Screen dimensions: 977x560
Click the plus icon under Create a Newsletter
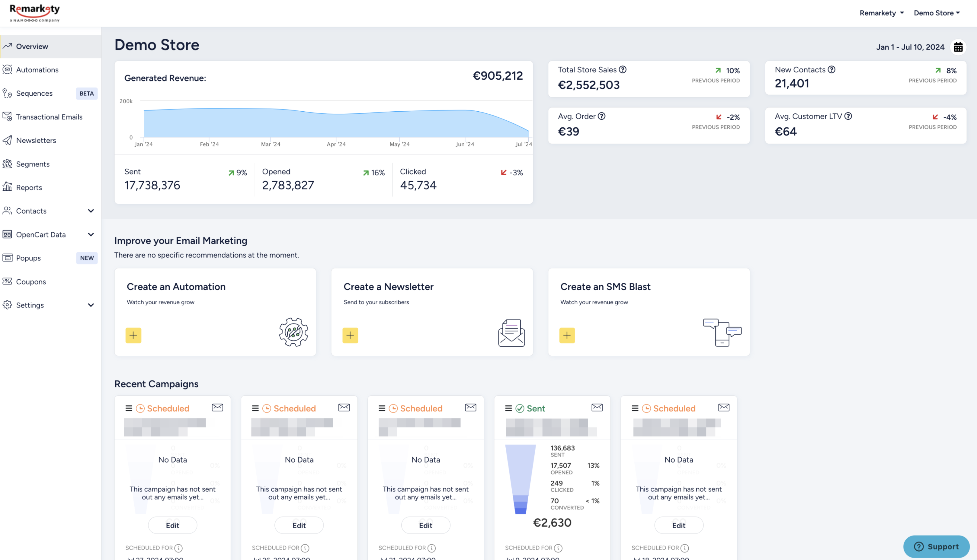pyautogui.click(x=350, y=336)
